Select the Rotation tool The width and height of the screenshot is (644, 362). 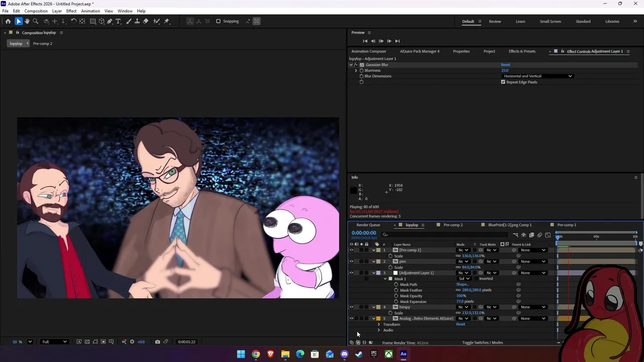point(73,21)
